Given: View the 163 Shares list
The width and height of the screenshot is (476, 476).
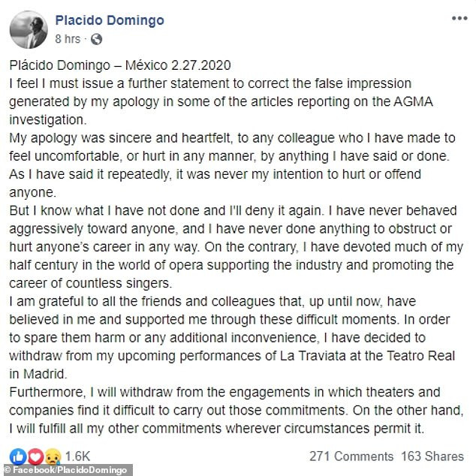Looking at the screenshot, I should click(432, 456).
